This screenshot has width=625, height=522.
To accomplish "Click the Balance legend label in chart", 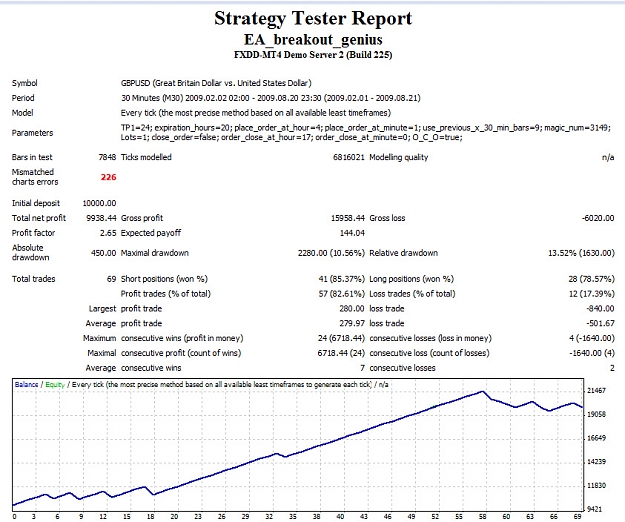I will click(26, 385).
